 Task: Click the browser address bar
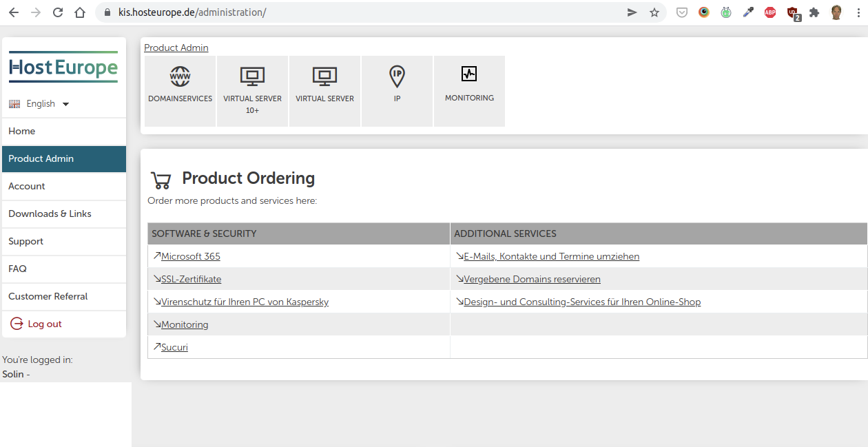(365, 12)
